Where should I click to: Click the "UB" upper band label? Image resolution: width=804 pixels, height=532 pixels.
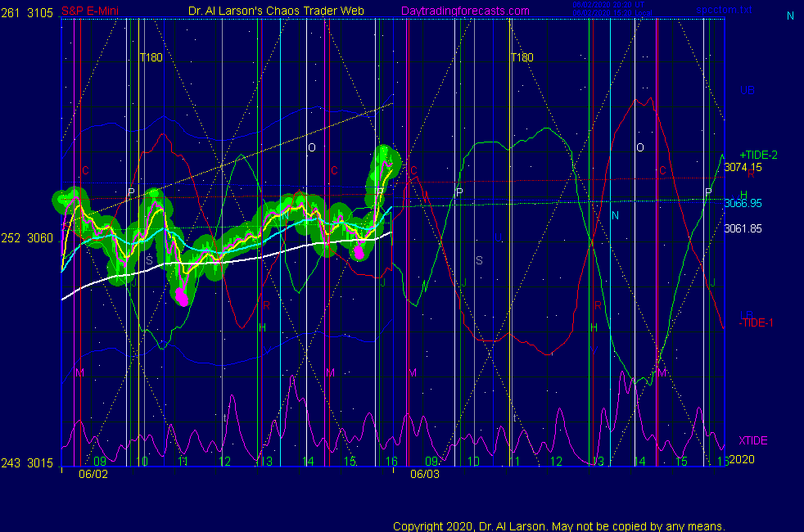pyautogui.click(x=747, y=90)
